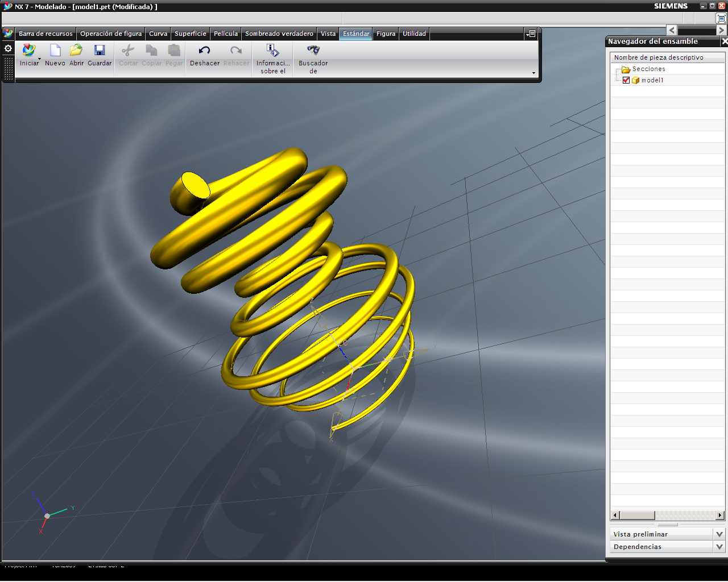Click the Abrir open folder icon

point(76,51)
